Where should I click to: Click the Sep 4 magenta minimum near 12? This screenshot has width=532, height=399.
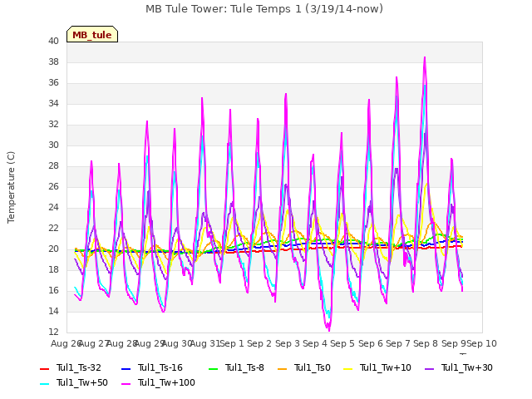(329, 331)
